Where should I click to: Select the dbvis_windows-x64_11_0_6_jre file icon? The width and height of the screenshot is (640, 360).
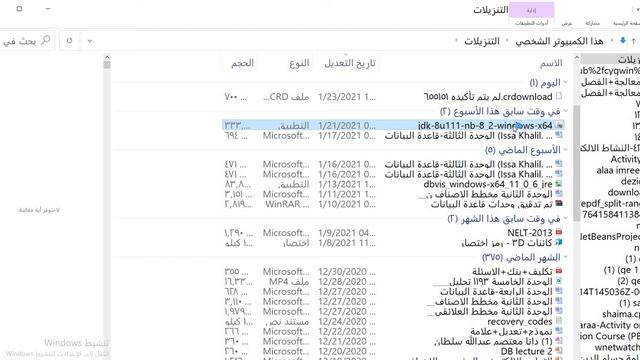pos(559,184)
